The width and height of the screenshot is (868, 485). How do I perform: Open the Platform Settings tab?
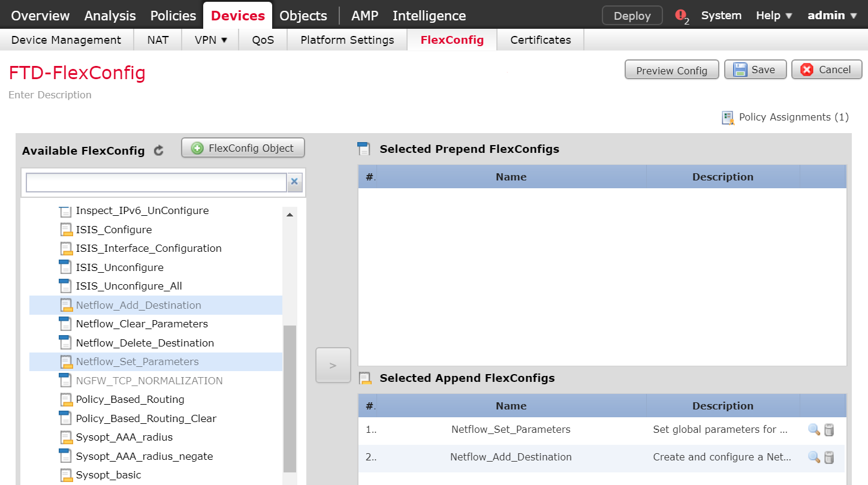(348, 40)
